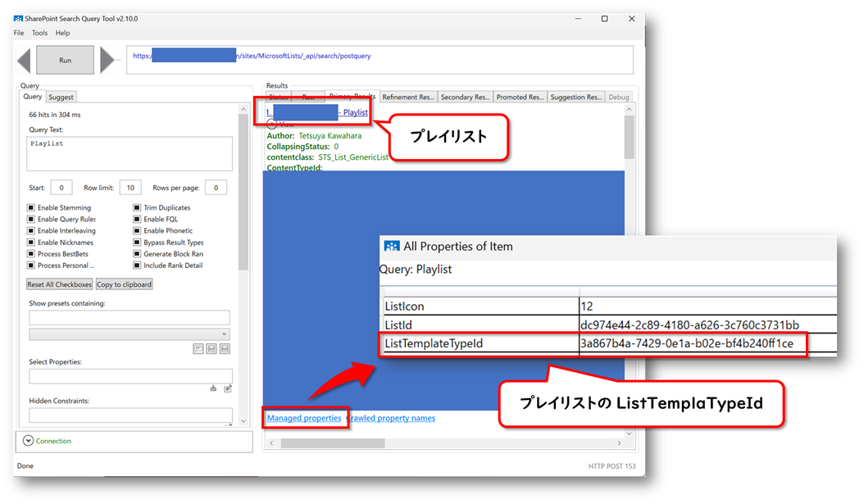This screenshot has height=504, width=864.
Task: Toggle Generate Block Rank checkbox
Action: pos(137,254)
